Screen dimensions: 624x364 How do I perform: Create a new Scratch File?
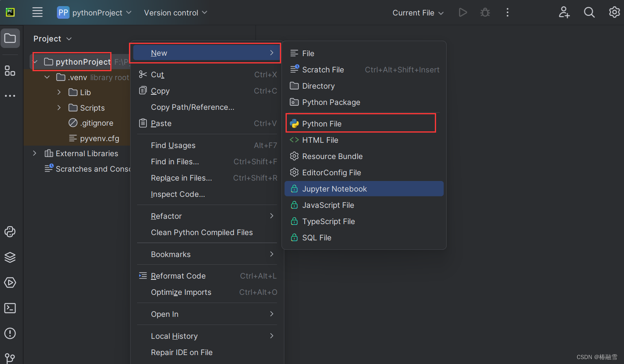[x=364, y=70]
